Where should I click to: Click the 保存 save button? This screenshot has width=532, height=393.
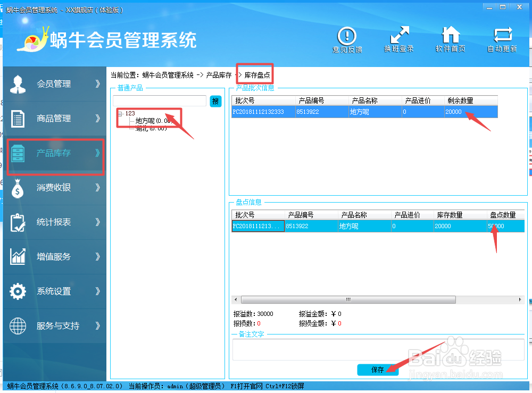(378, 370)
